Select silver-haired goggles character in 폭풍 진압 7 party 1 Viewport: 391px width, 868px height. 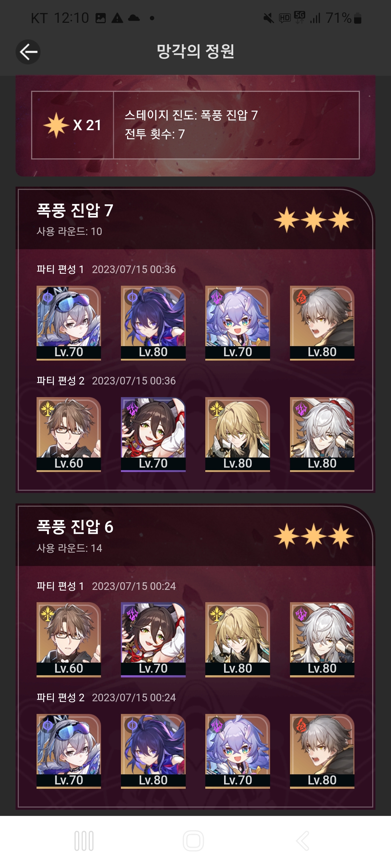click(69, 323)
